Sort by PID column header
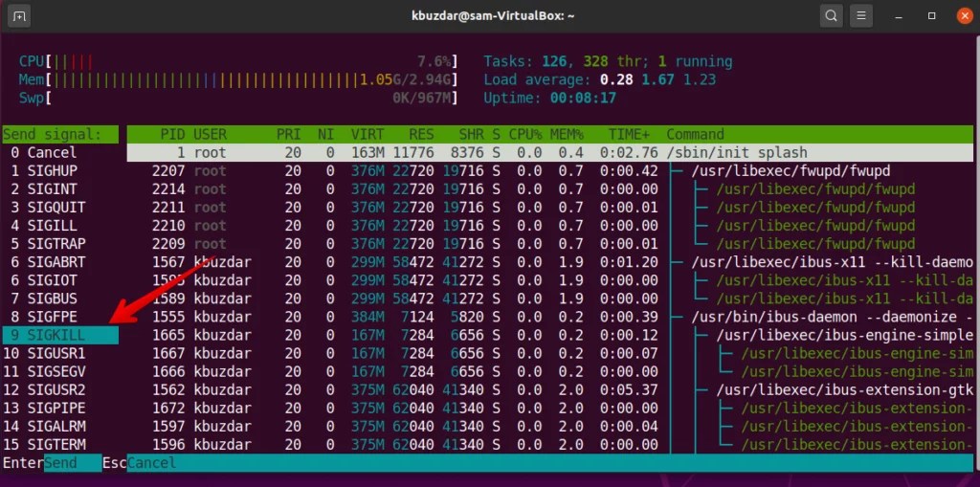980x487 pixels. [172, 134]
